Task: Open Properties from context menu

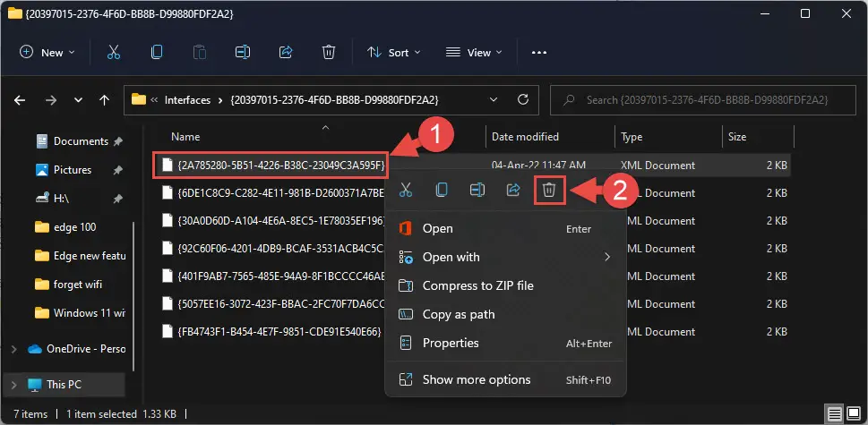Action: pos(505,344)
